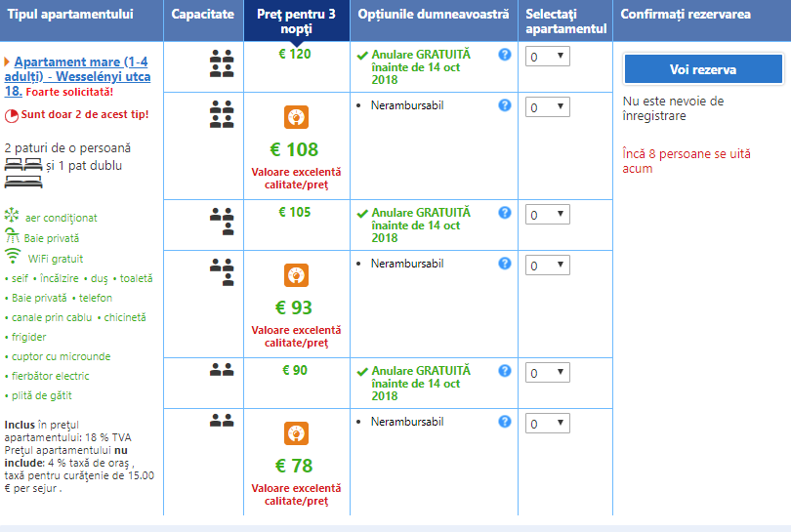Click orange value badge above €78 price
The height and width of the screenshot is (532, 791).
click(x=296, y=433)
